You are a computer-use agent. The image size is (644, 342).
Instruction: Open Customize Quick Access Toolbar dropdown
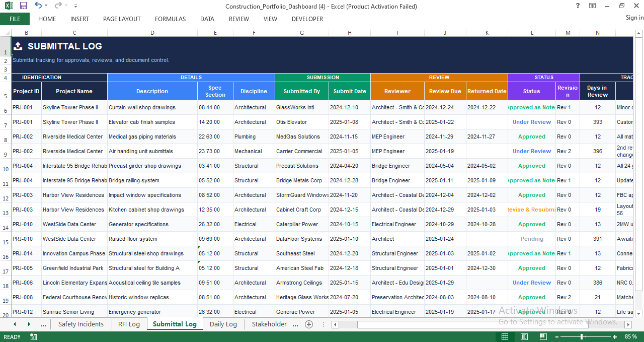tap(75, 6)
